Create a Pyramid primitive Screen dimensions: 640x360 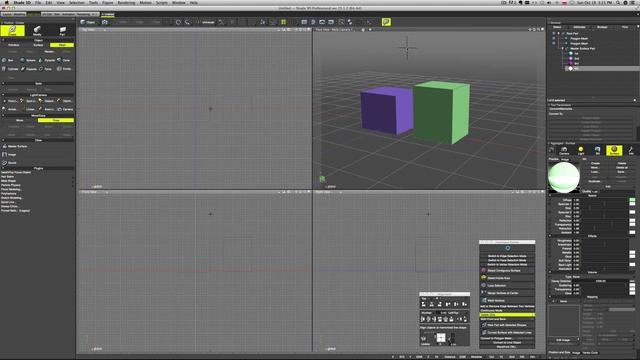point(47,60)
